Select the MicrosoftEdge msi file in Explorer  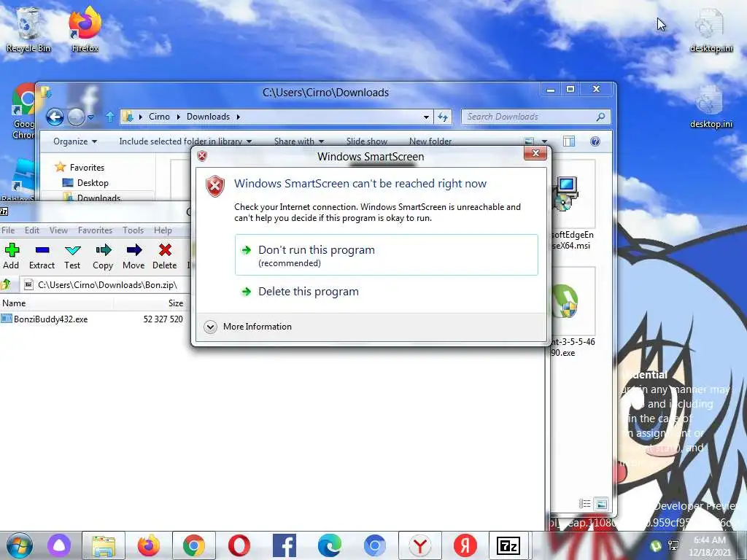tap(572, 206)
